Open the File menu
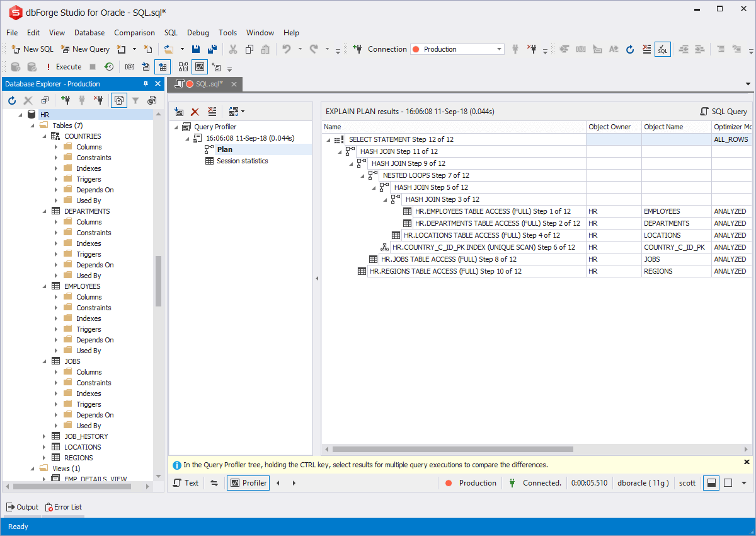 point(12,33)
